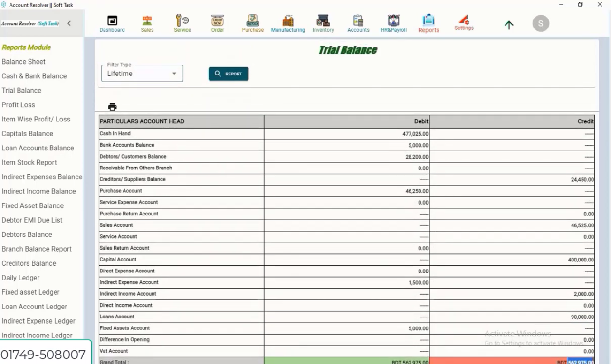Click the print icon above the table
This screenshot has height=364, width=611.
click(x=111, y=107)
